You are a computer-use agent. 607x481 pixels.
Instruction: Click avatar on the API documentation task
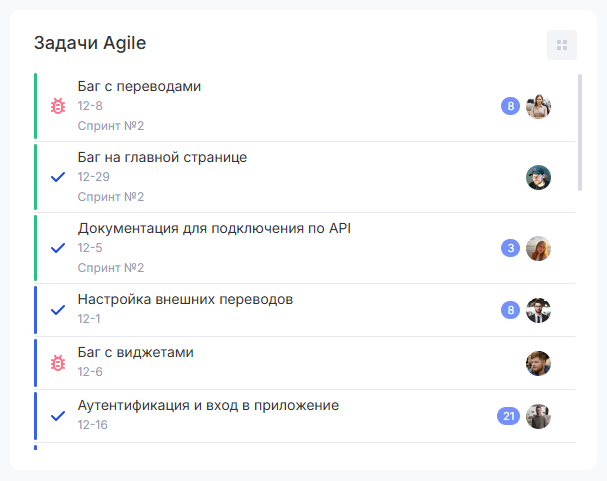point(539,248)
